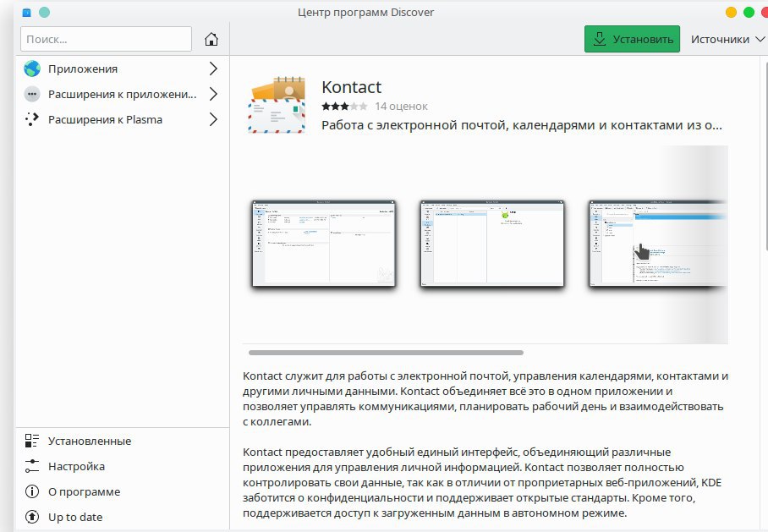The width and height of the screenshot is (768, 532).
Task: Open the Установленные page
Action: [123, 441]
